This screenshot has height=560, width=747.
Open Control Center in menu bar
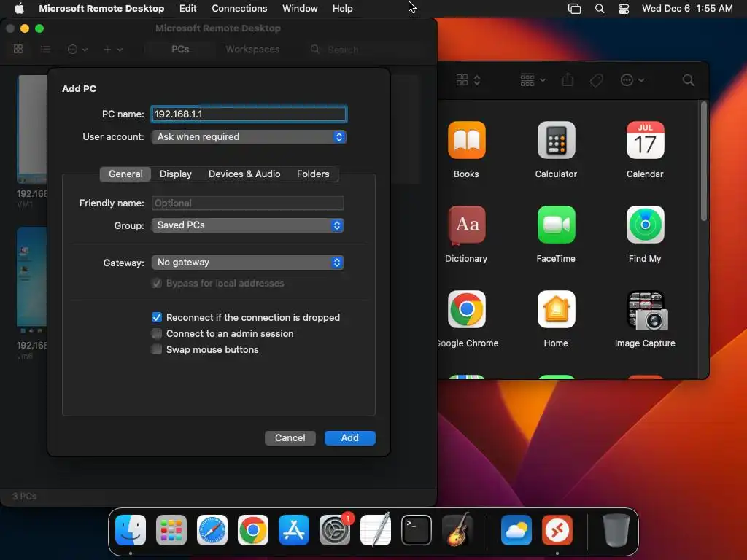click(624, 9)
